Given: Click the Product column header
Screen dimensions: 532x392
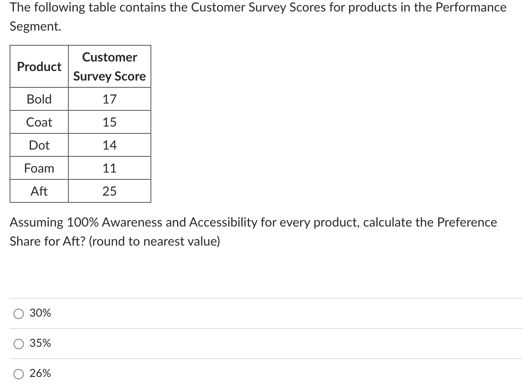Looking at the screenshot, I should click(39, 66).
